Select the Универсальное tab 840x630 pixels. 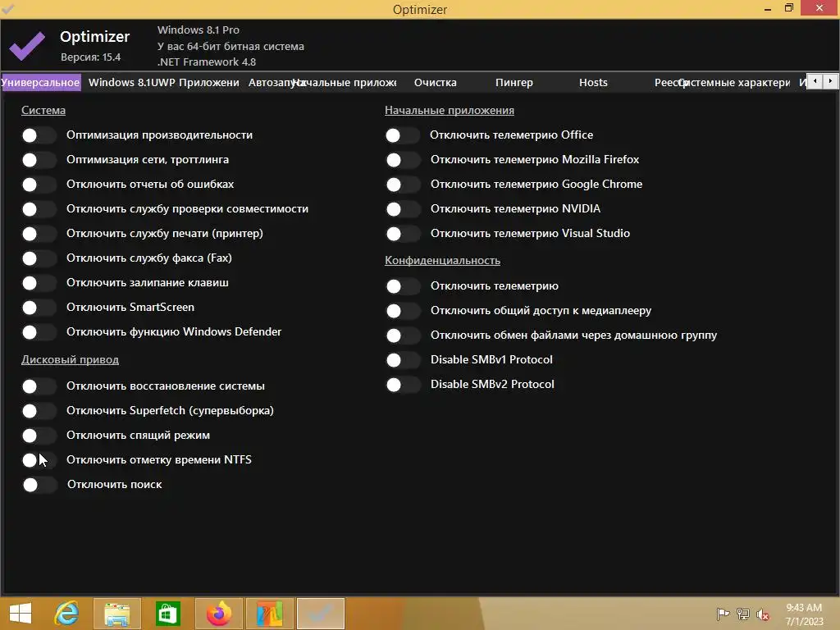41,83
